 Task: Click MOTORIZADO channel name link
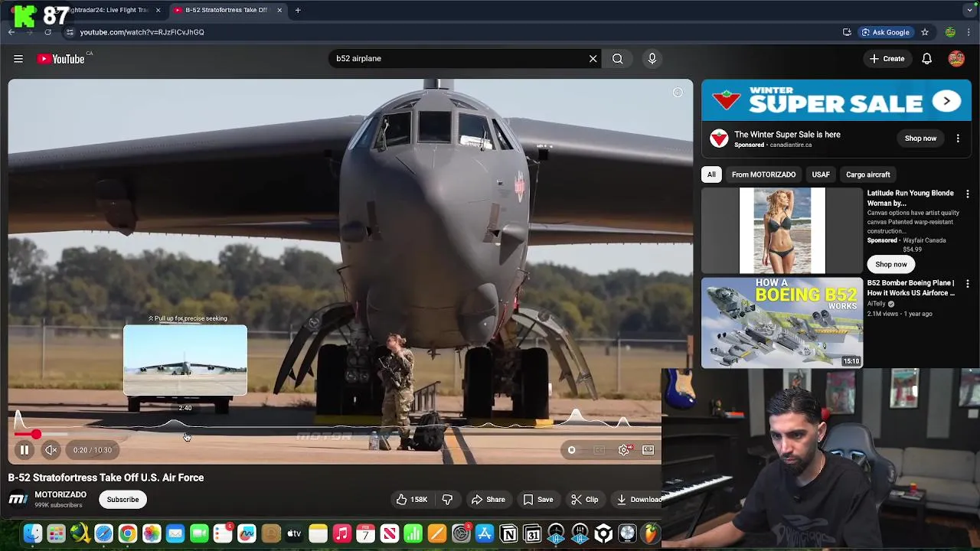click(60, 494)
